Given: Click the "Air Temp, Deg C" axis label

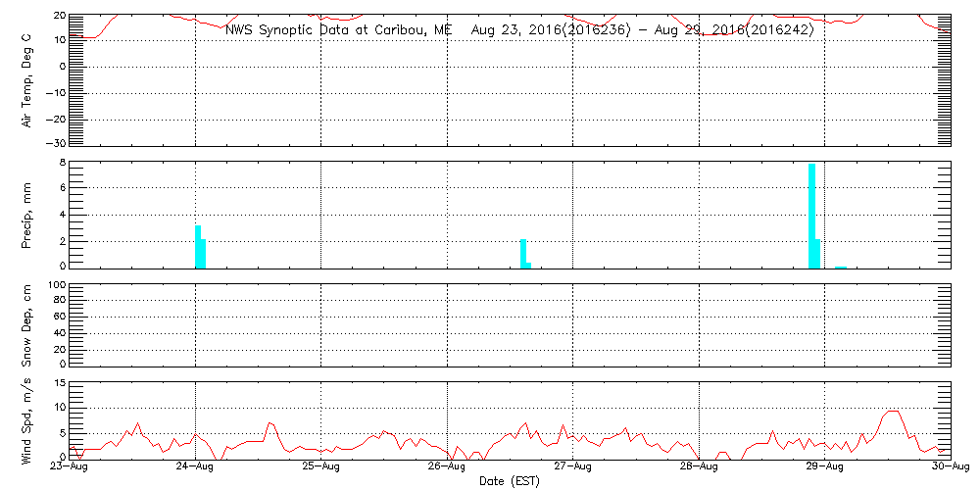Looking at the screenshot, I should point(27,82).
